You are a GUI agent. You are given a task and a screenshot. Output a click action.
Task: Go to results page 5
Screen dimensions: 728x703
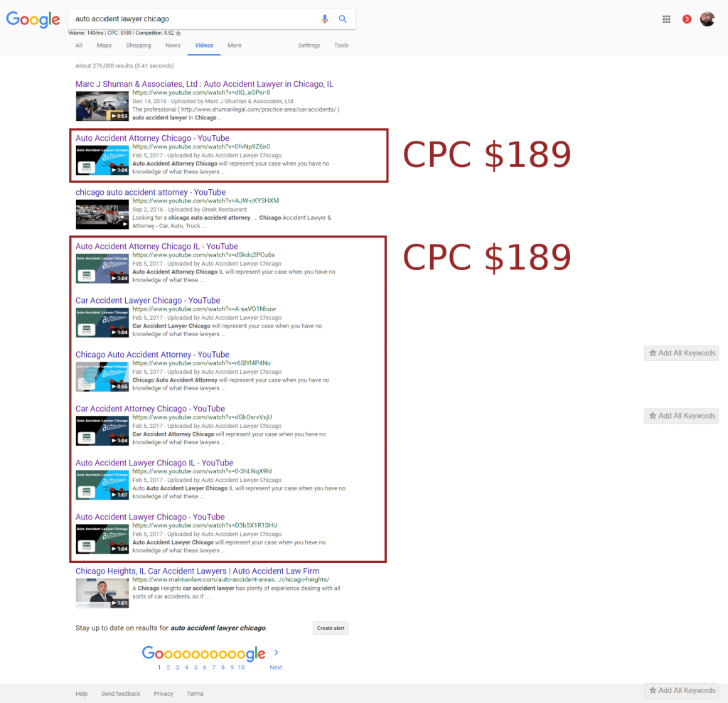tap(196, 667)
